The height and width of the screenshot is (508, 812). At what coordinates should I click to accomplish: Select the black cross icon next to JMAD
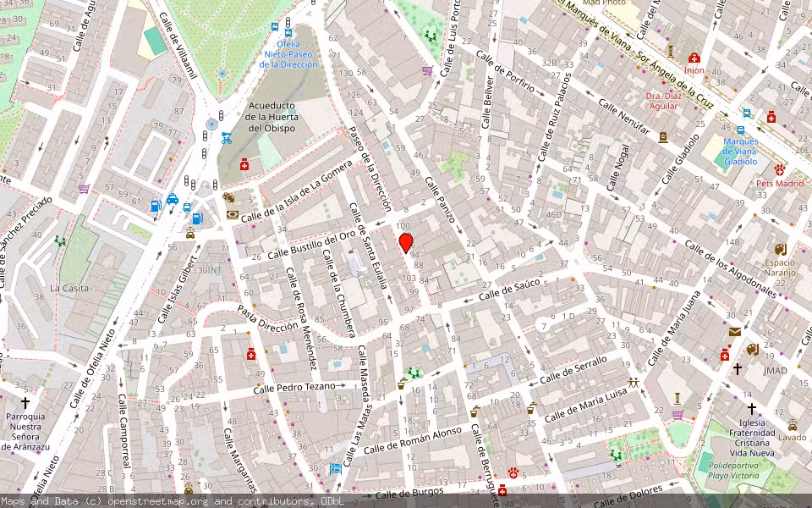pyautogui.click(x=737, y=368)
